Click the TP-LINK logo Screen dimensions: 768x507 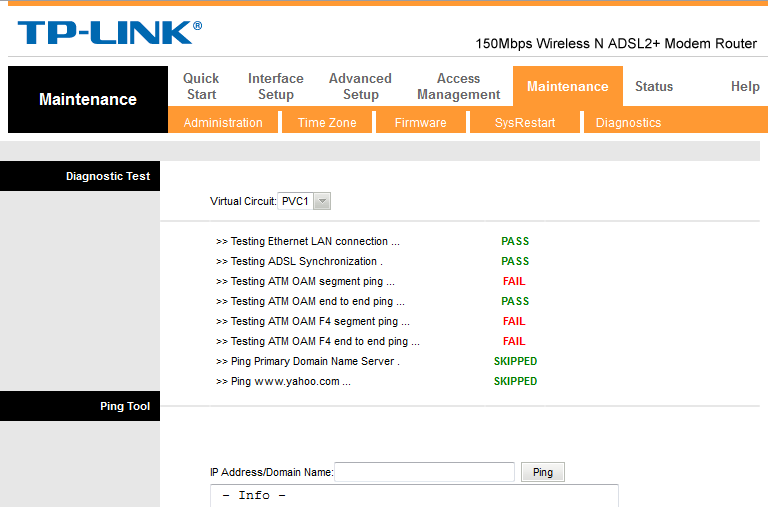coord(110,32)
